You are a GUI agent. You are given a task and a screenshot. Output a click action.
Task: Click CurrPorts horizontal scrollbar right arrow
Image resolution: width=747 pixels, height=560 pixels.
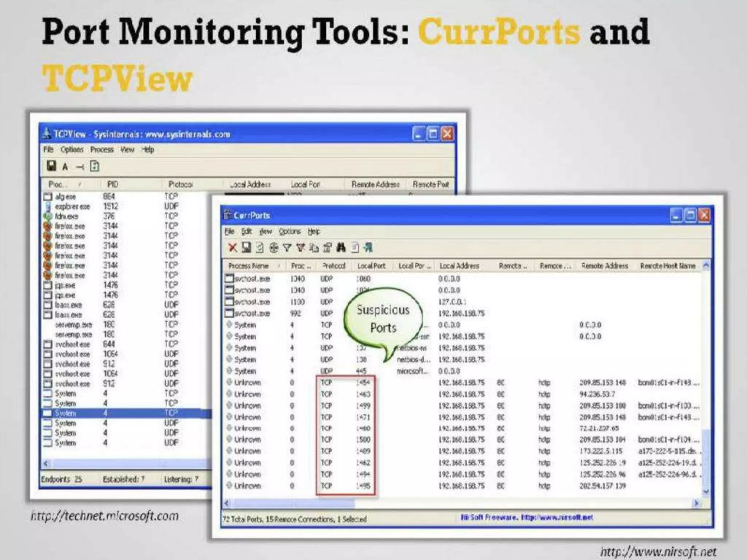point(696,503)
